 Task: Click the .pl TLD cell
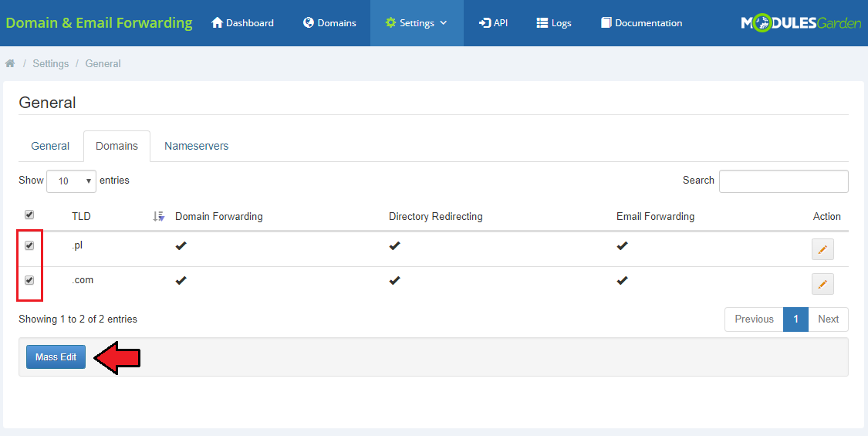[77, 246]
